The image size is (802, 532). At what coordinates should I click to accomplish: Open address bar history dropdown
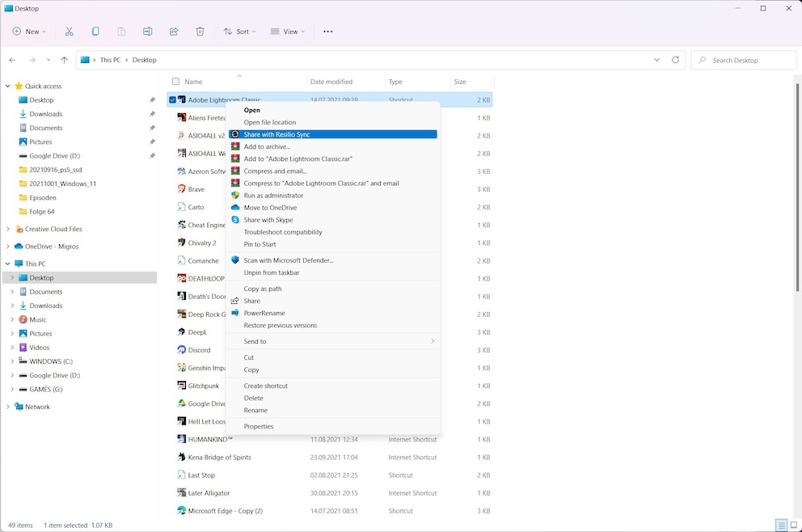pyautogui.click(x=656, y=60)
